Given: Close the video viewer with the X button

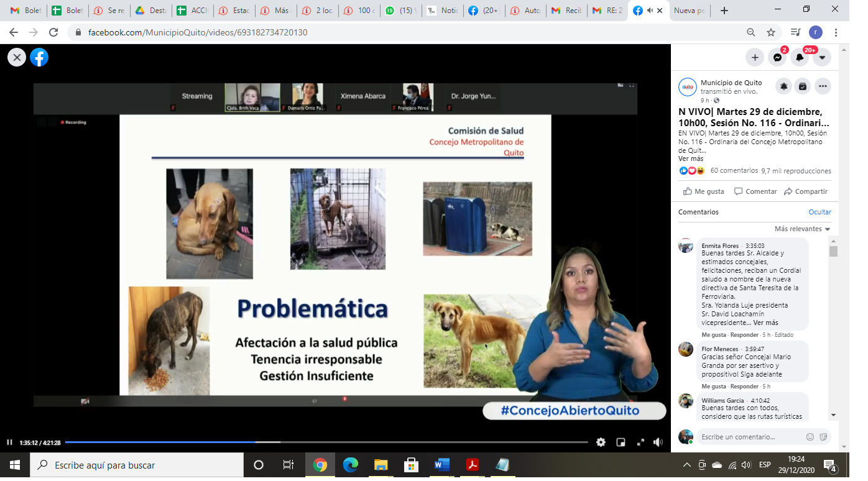Looking at the screenshot, I should coord(17,58).
